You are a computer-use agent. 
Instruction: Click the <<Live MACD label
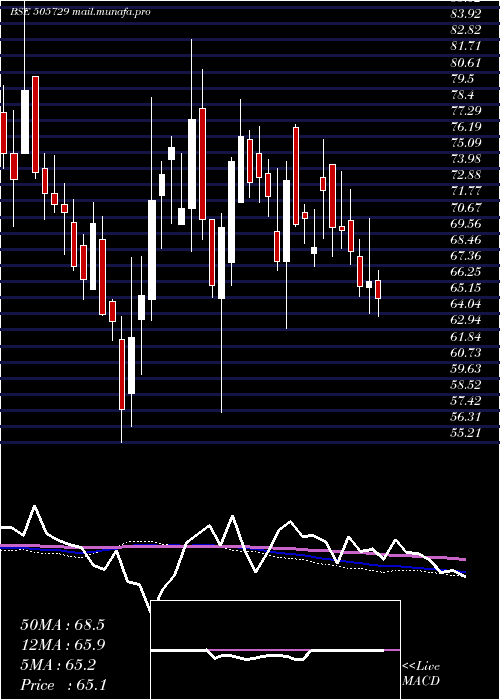(x=421, y=673)
